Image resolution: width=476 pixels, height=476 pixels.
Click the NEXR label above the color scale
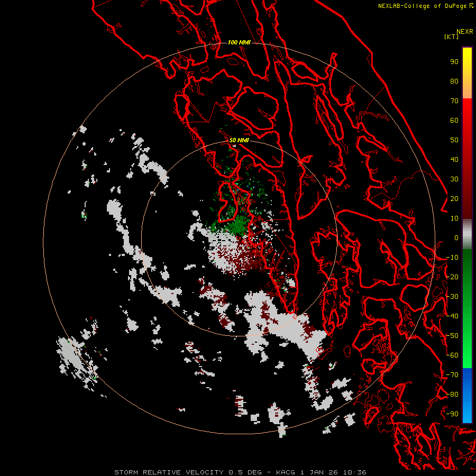coord(465,32)
